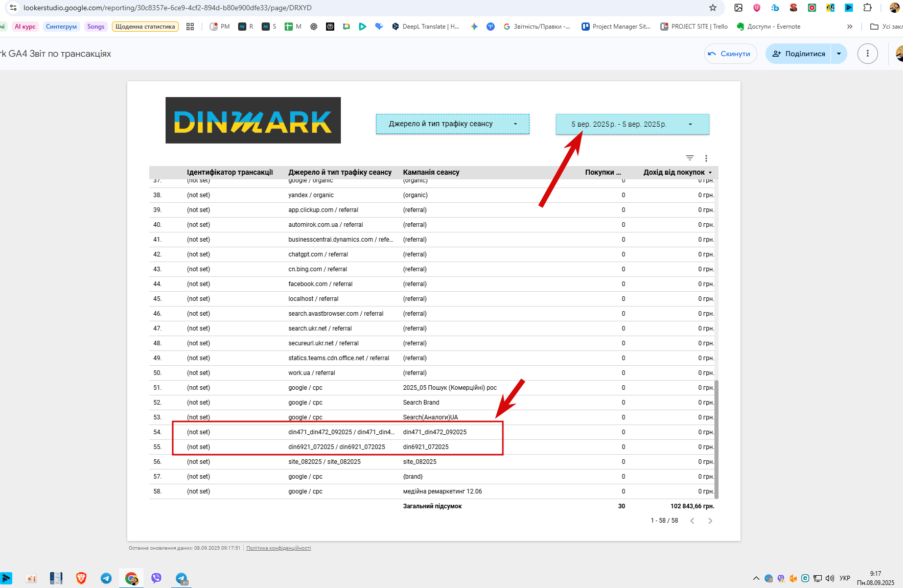This screenshot has height=588, width=903.
Task: Go to next table page arrow
Action: click(710, 521)
